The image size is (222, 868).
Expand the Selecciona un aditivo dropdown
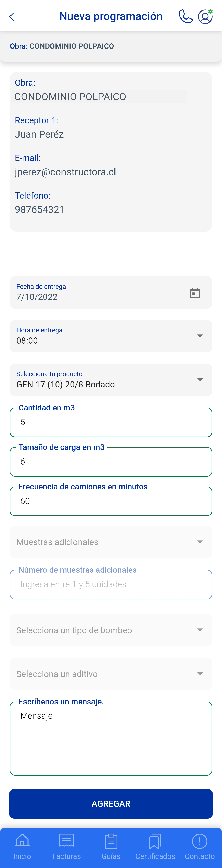[111, 674]
